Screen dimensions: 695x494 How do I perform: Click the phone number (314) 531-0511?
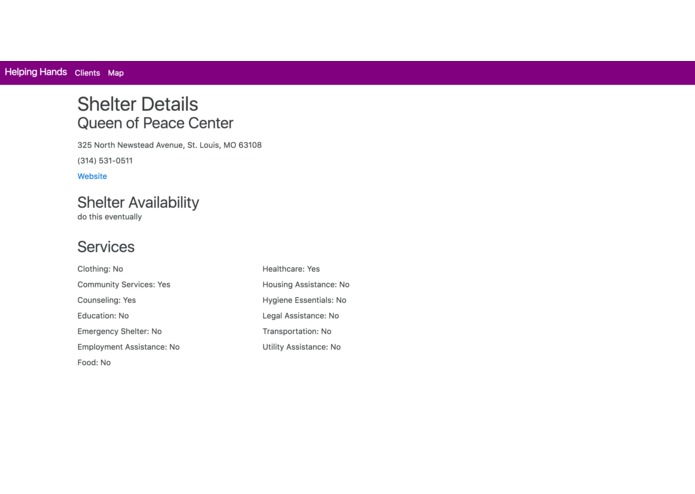coord(105,161)
